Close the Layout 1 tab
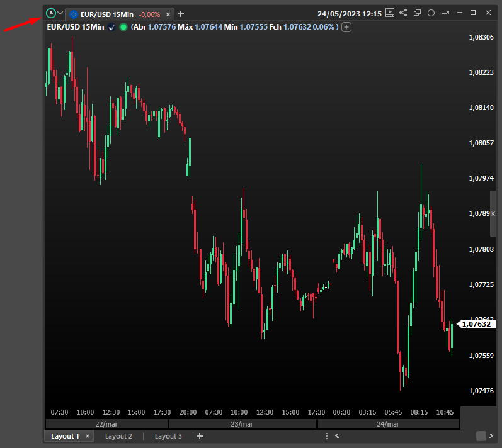The image size is (502, 448). [x=88, y=436]
